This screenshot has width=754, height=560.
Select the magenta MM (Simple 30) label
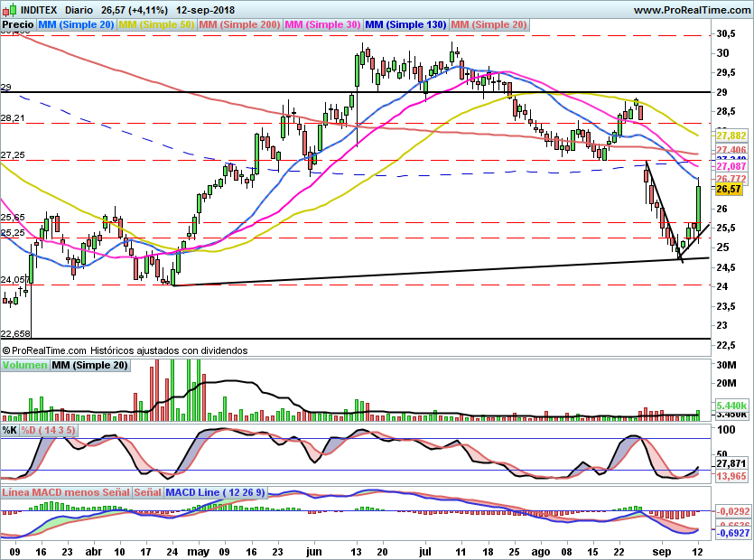click(x=323, y=24)
